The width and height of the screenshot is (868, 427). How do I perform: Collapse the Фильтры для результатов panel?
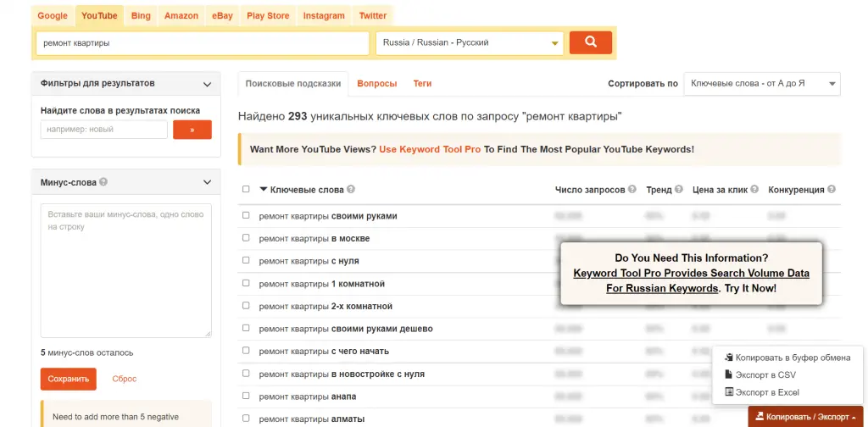[207, 84]
